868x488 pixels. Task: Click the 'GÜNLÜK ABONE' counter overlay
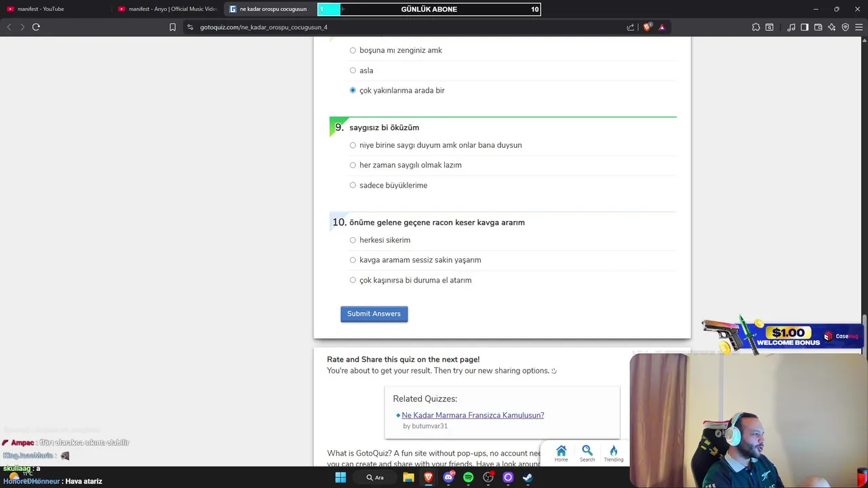point(429,9)
